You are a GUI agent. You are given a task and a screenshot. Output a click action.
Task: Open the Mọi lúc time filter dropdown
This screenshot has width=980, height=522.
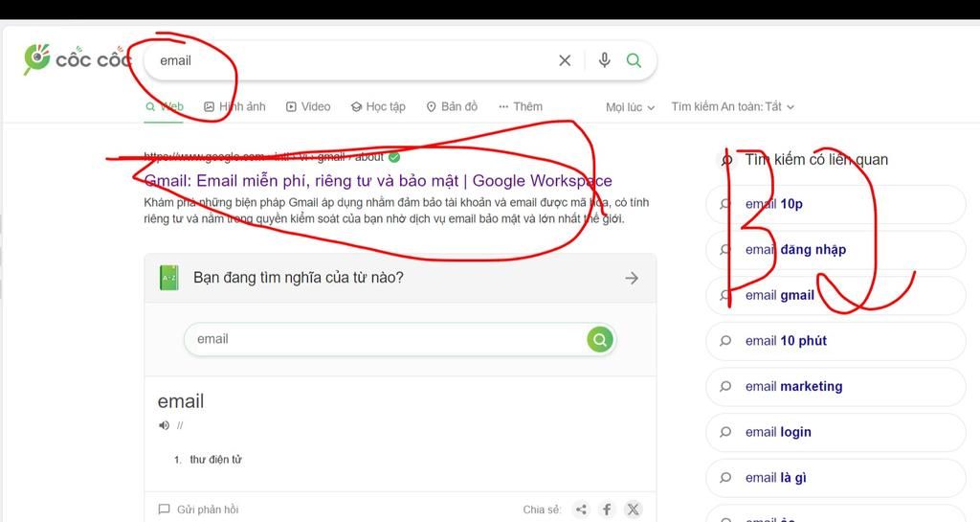pos(630,107)
